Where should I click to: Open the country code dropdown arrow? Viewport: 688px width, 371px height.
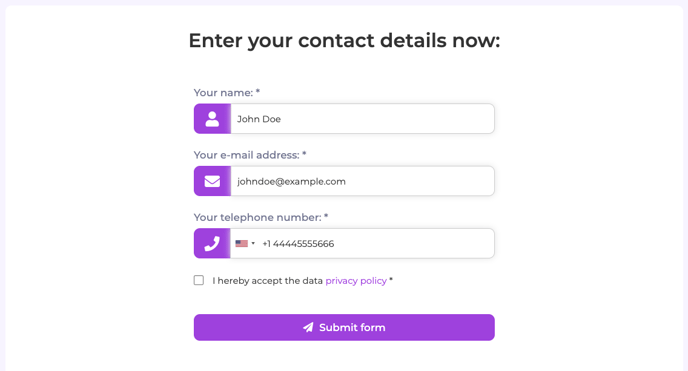(253, 243)
